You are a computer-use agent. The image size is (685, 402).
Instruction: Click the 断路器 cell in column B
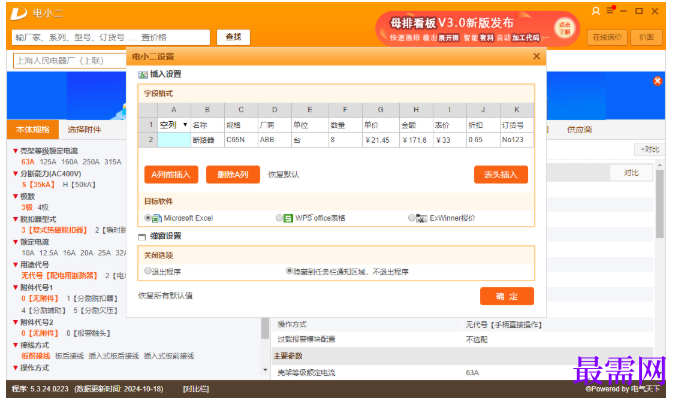[208, 140]
